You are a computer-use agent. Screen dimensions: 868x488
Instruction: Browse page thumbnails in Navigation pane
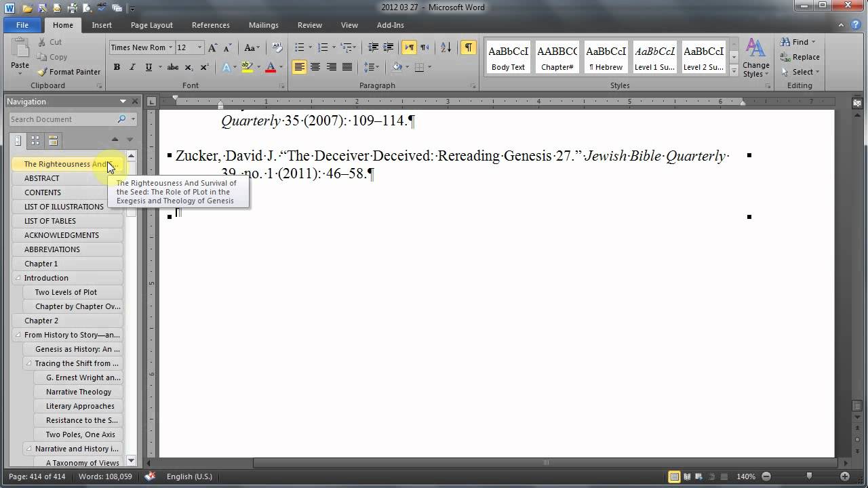(x=35, y=140)
